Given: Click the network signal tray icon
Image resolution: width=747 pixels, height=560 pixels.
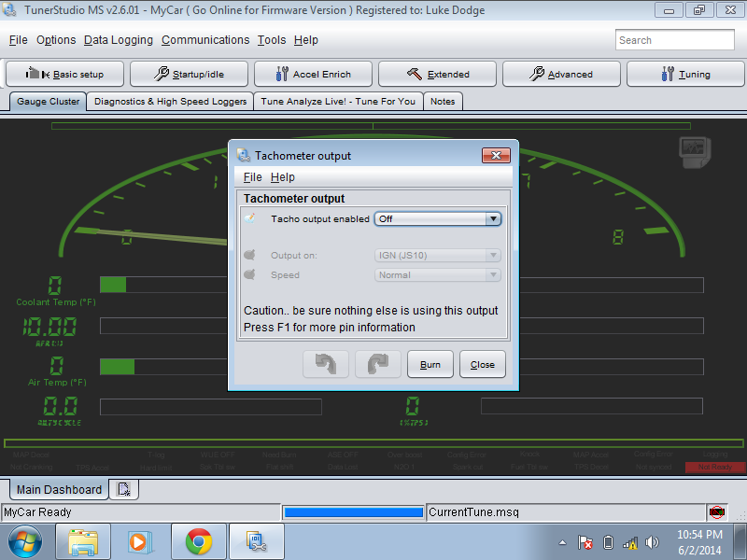Looking at the screenshot, I should 629,542.
